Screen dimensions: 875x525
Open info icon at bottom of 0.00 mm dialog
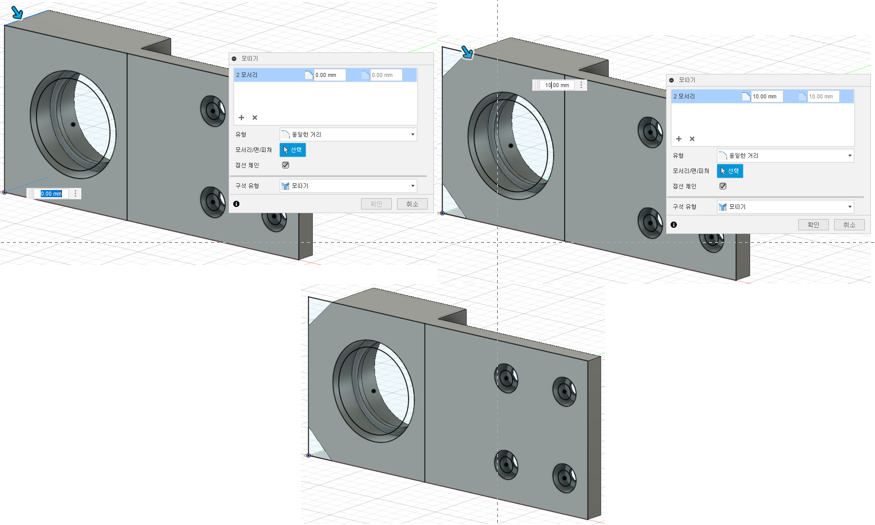coord(236,204)
